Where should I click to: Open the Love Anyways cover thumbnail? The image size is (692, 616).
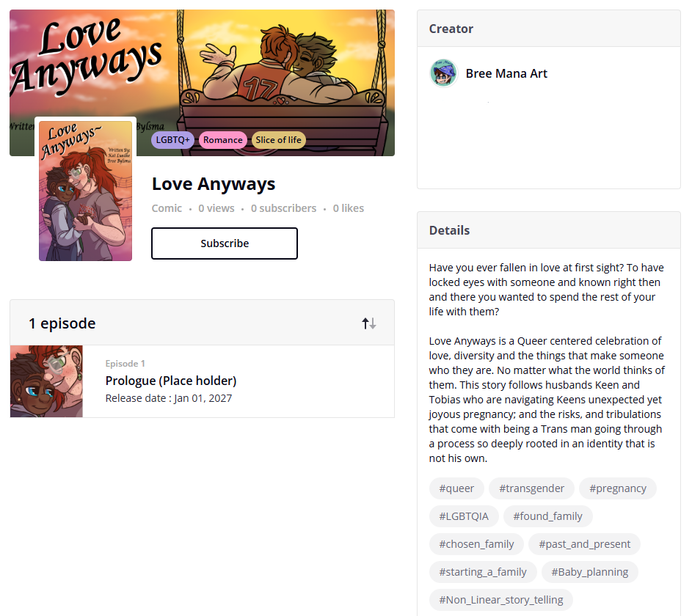click(x=86, y=191)
